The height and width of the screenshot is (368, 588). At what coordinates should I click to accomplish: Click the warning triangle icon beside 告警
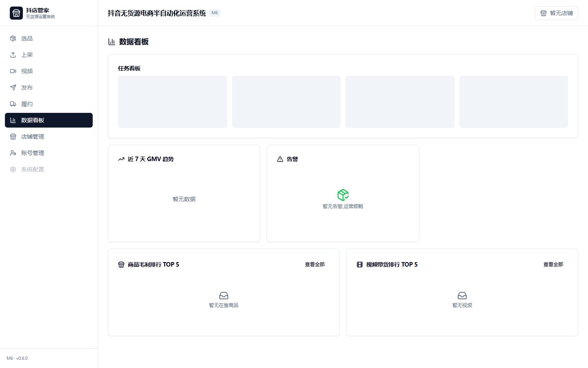(x=280, y=159)
